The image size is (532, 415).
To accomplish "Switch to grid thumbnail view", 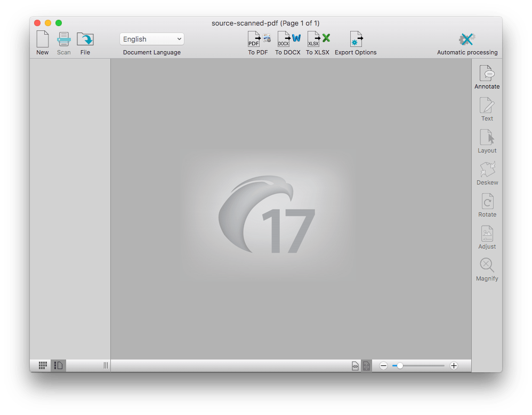I will tap(42, 365).
